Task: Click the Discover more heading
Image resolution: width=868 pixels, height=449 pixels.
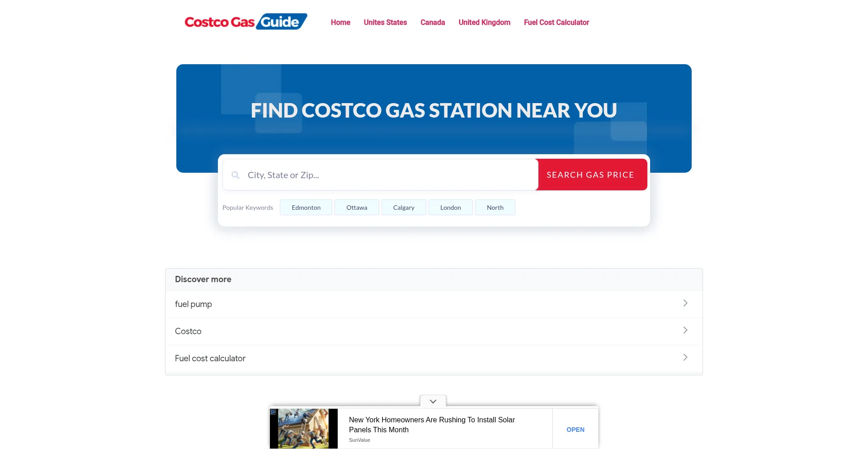Action: tap(203, 279)
